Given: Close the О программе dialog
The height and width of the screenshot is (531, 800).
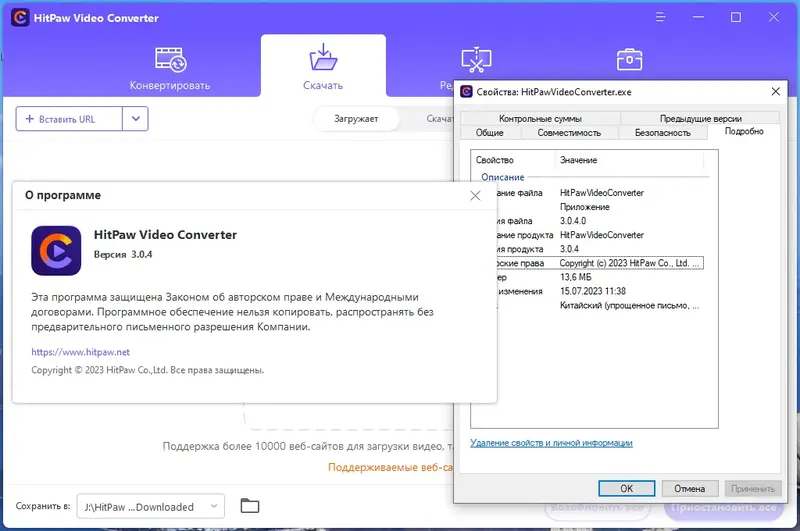Looking at the screenshot, I should coord(475,196).
